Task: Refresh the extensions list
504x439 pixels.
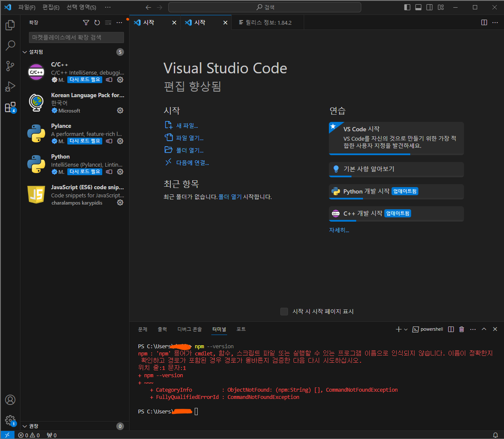Action: [x=97, y=23]
